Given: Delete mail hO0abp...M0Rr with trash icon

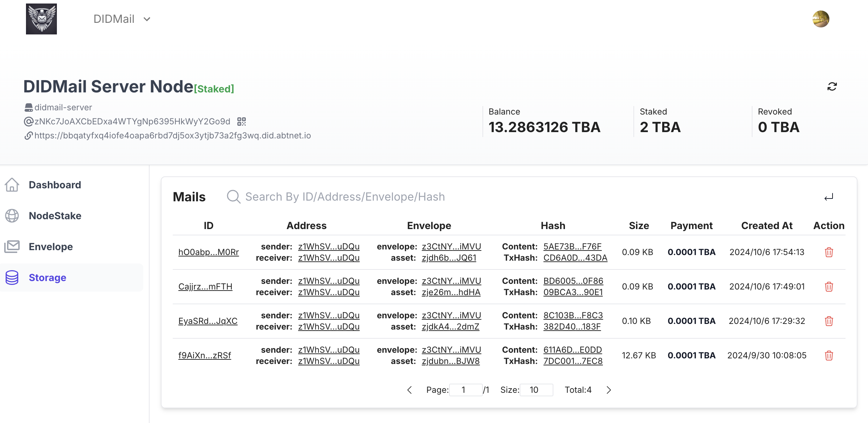Looking at the screenshot, I should [829, 252].
